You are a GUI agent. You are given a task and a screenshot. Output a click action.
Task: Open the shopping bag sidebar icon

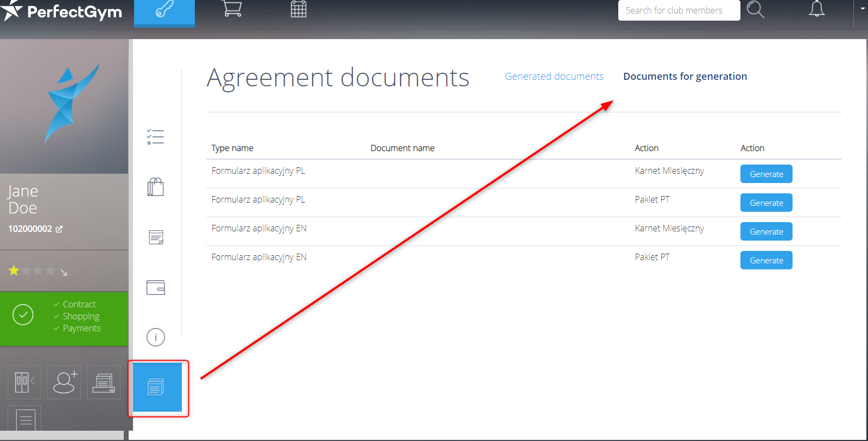coord(155,187)
